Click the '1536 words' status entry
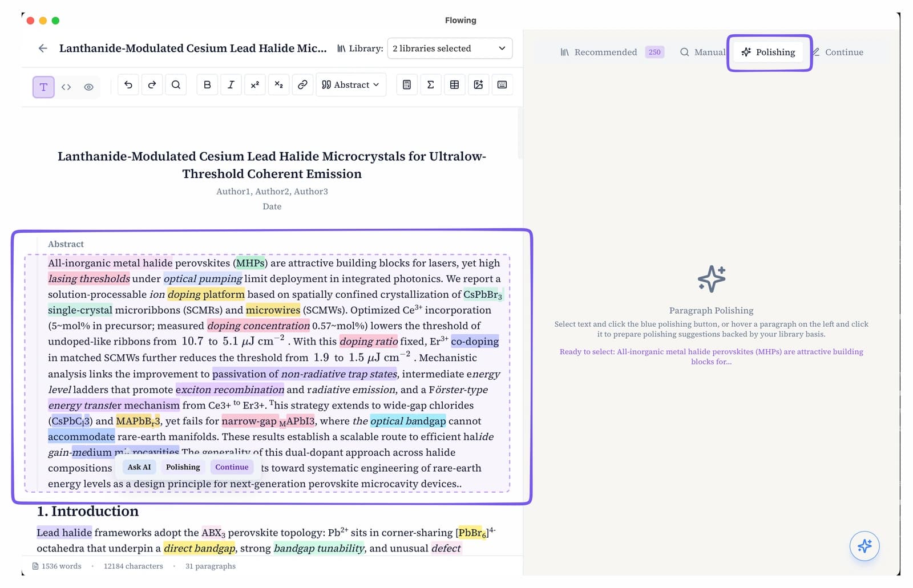This screenshot has width=913, height=588. pos(56,566)
